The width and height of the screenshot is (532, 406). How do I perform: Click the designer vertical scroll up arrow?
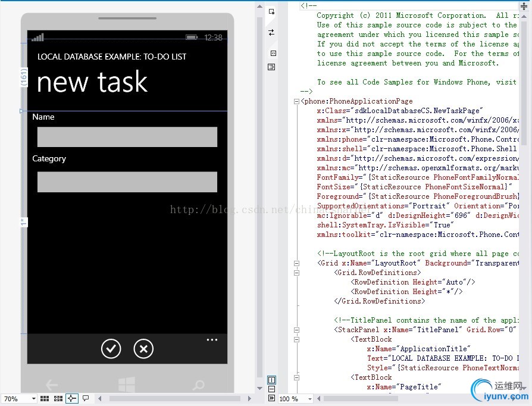[x=259, y=6]
